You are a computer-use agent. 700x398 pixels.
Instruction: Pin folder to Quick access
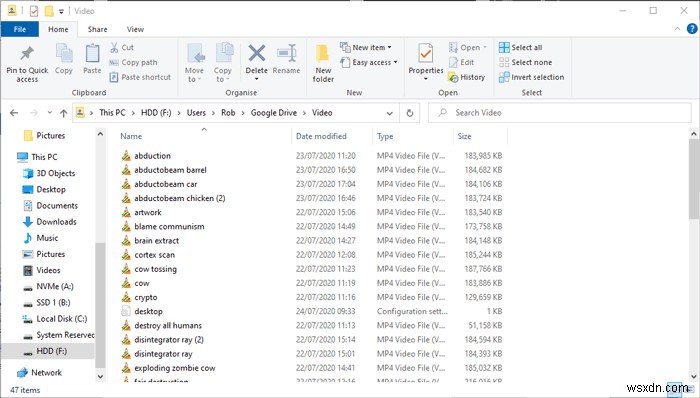point(27,64)
